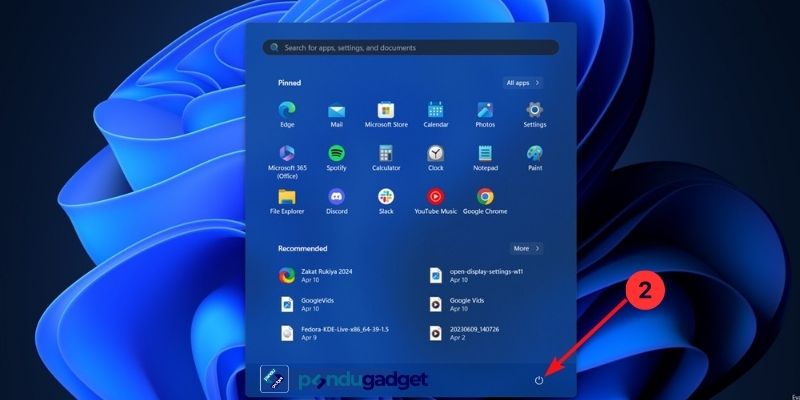The width and height of the screenshot is (800, 400).
Task: Open Fedora-KDE-Live-x86_64-39-1.5 file
Action: [x=334, y=333]
